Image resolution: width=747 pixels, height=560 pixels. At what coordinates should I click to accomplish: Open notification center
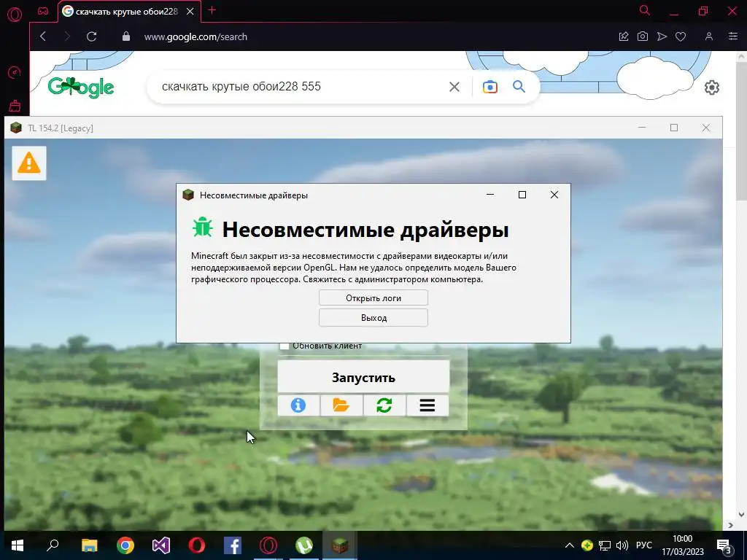(x=724, y=545)
